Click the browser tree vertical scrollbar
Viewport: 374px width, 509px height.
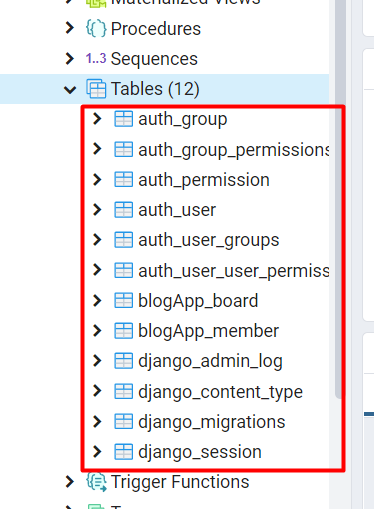click(340, 200)
